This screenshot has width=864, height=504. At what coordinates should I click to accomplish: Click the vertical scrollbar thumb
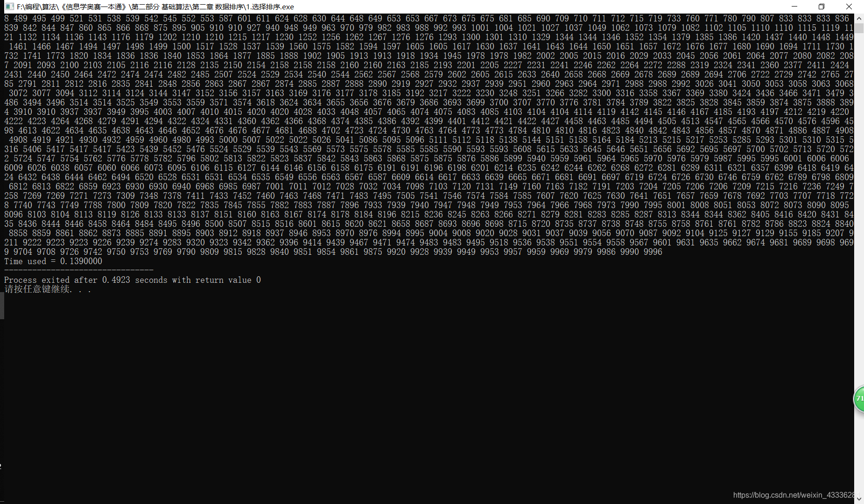coord(859,28)
